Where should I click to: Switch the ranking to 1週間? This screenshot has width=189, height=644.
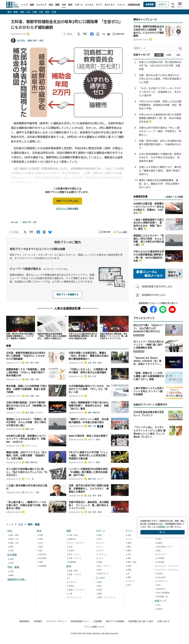[178, 55]
